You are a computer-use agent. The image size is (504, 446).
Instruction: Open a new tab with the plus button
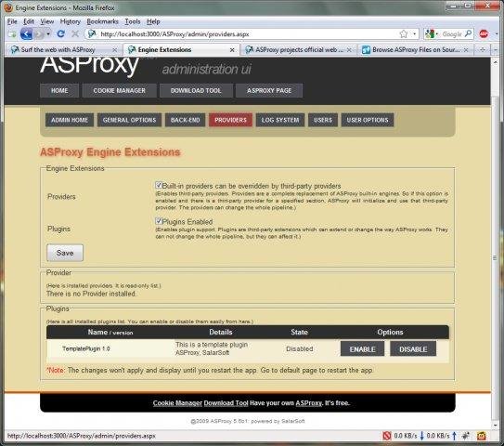click(483, 50)
